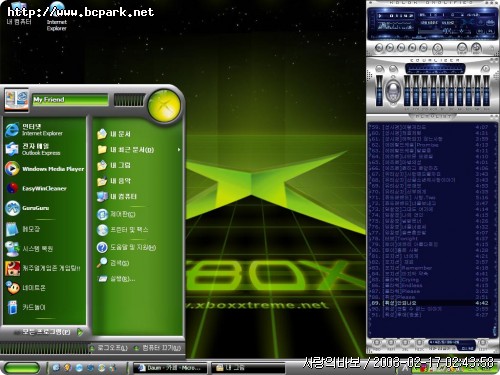Launch 네이트온 messenger entry
This screenshot has width=500, height=375.
pos(44,288)
